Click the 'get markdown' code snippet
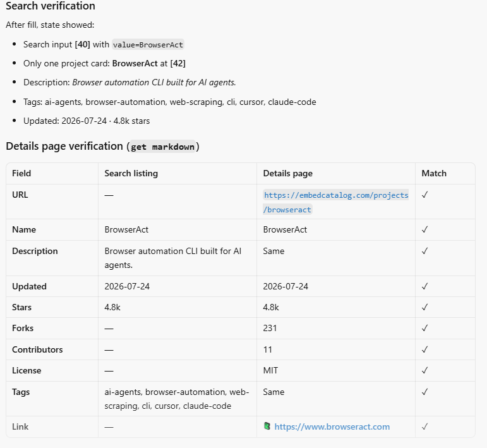 click(162, 147)
